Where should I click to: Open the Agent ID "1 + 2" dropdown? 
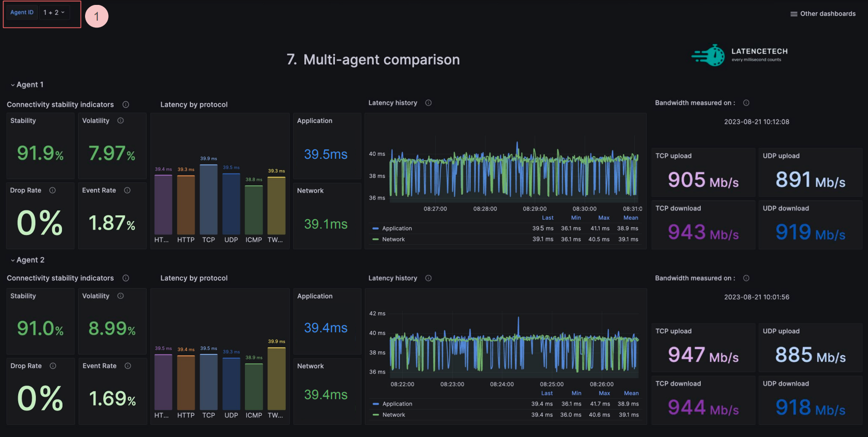pos(54,12)
